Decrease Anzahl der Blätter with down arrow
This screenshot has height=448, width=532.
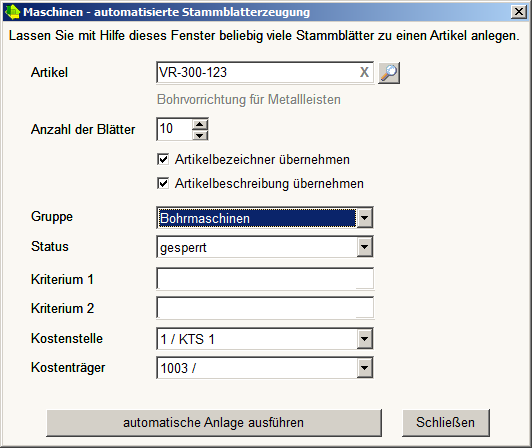coord(200,135)
